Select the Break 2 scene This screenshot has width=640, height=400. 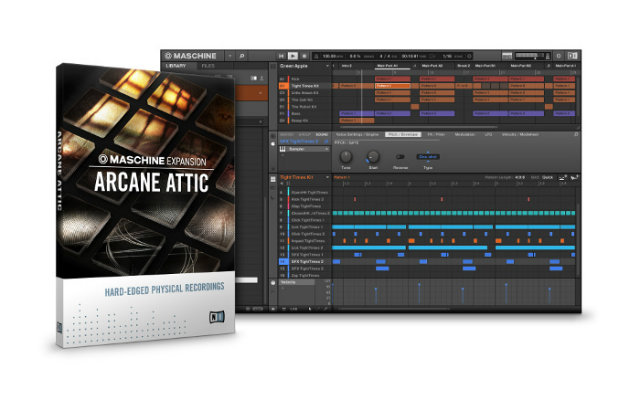click(463, 66)
